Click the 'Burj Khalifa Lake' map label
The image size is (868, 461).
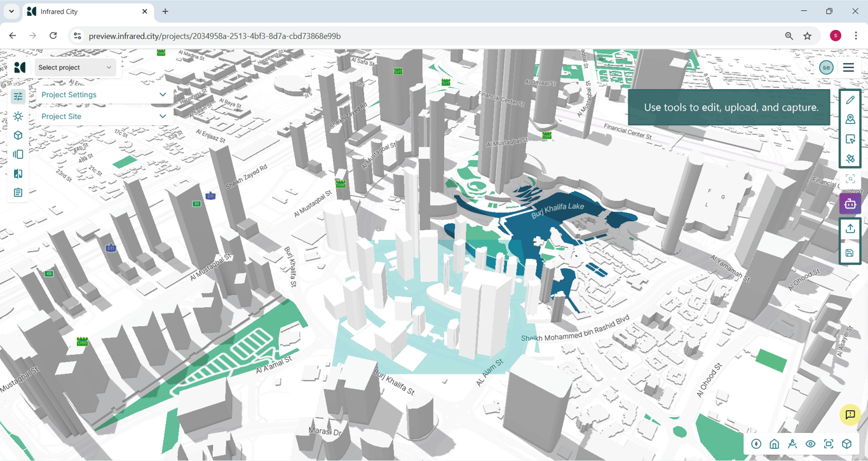pos(557,210)
